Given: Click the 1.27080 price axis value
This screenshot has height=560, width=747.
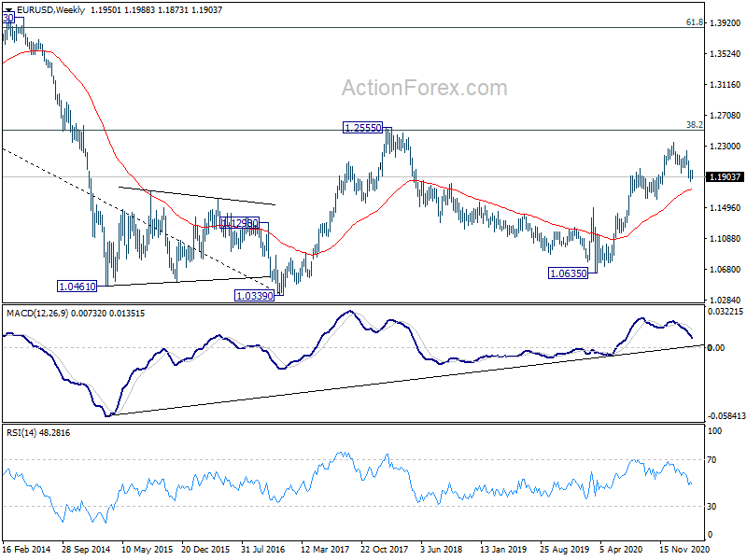Looking at the screenshot, I should point(726,115).
